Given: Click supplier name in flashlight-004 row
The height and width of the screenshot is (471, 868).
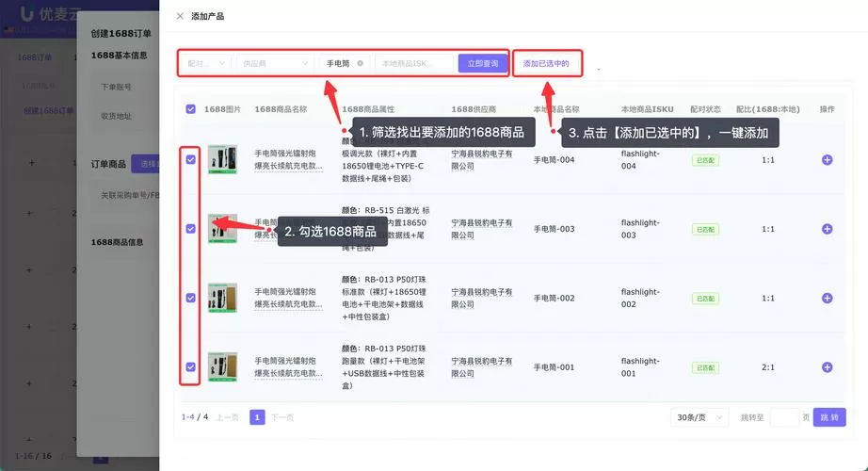Looking at the screenshot, I should pos(482,159).
